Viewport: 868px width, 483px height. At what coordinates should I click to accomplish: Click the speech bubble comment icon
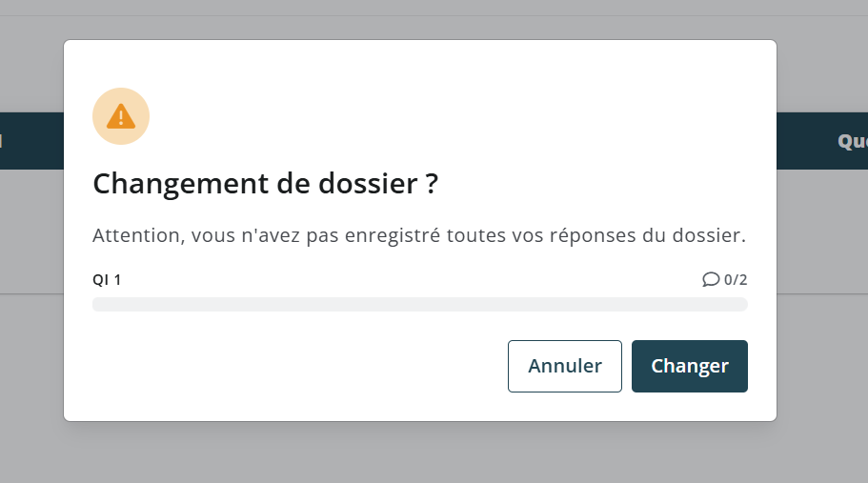(x=711, y=279)
